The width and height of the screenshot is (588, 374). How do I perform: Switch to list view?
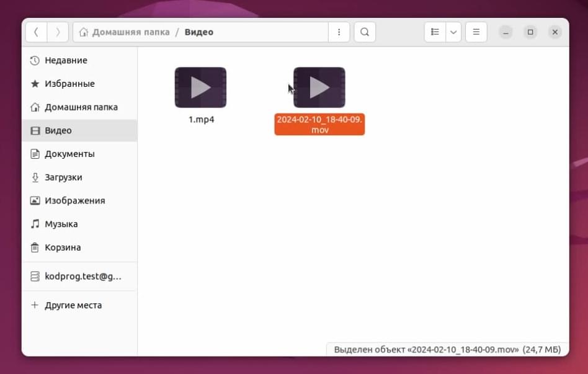pos(435,32)
